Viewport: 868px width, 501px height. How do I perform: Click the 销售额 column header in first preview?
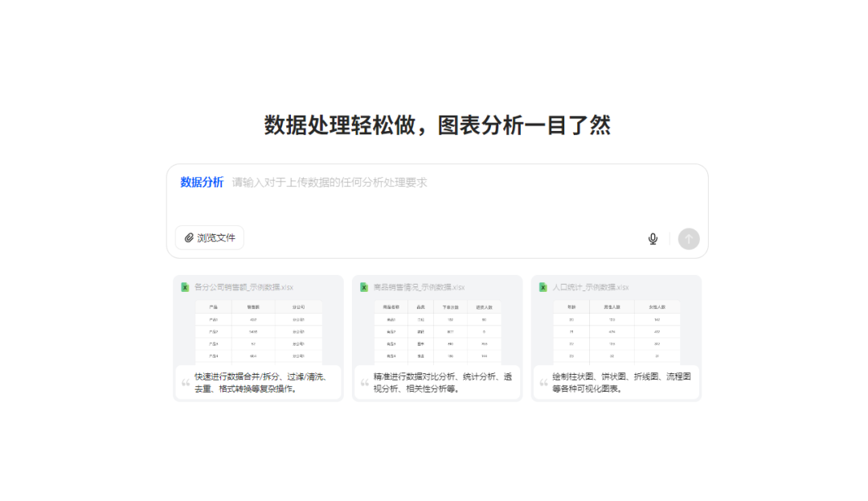point(253,306)
